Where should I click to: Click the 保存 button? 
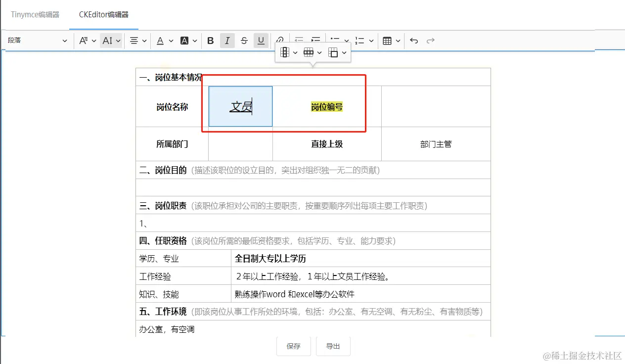(294, 346)
